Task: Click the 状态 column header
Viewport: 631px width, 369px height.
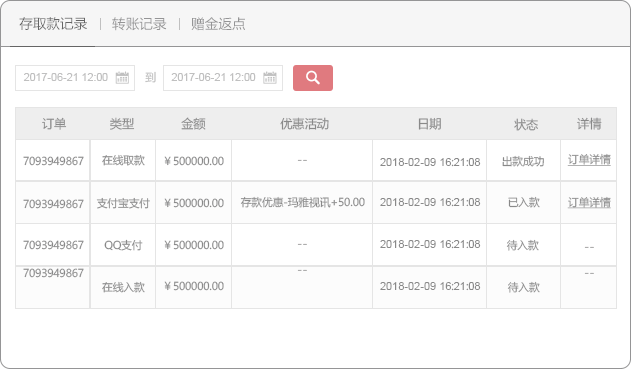Action: [526, 124]
